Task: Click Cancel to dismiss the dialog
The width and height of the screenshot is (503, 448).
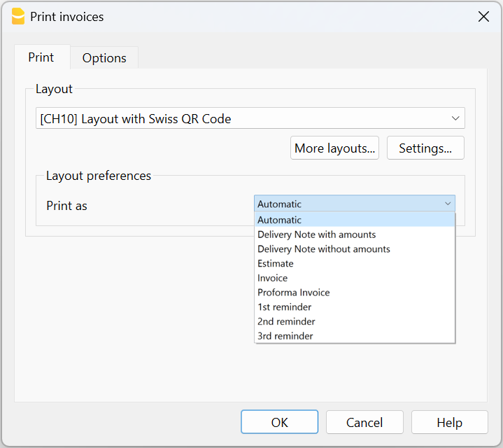Action: 364,422
